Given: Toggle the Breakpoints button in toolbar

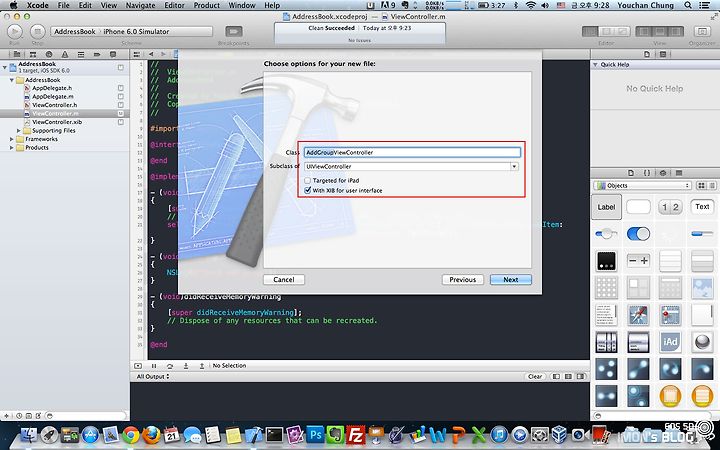Looking at the screenshot, I should pos(234,31).
